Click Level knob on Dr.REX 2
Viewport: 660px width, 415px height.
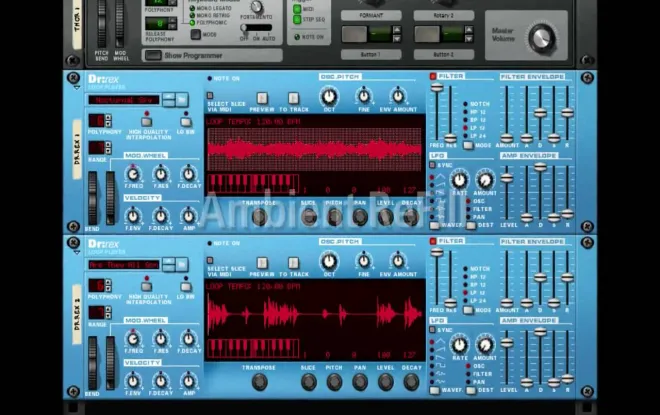(x=385, y=382)
